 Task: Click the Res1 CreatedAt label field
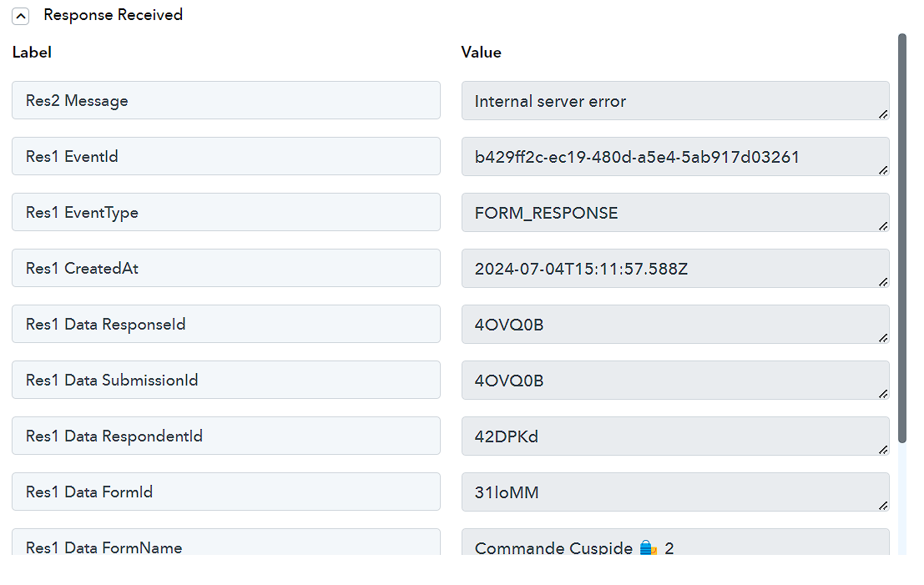click(225, 268)
